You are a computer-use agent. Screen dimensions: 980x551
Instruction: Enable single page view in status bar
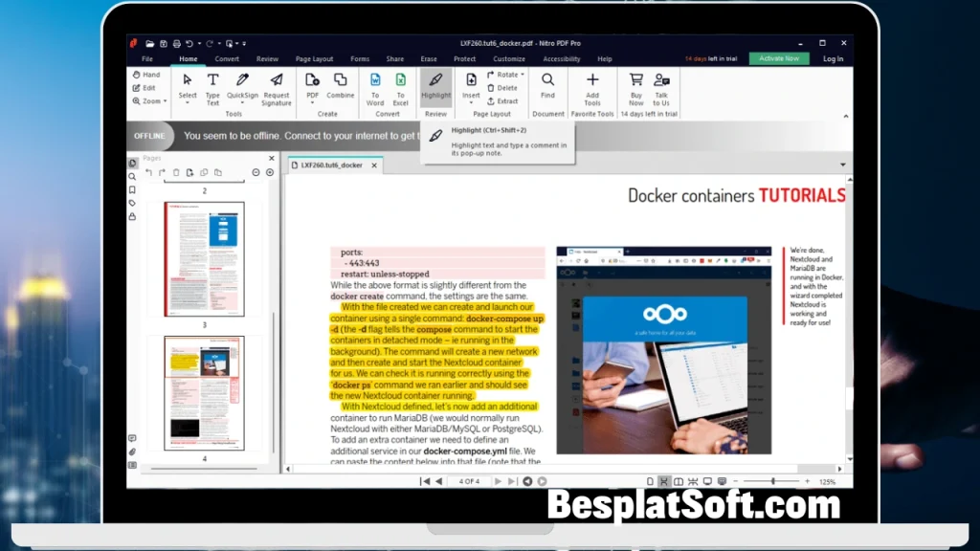649,482
